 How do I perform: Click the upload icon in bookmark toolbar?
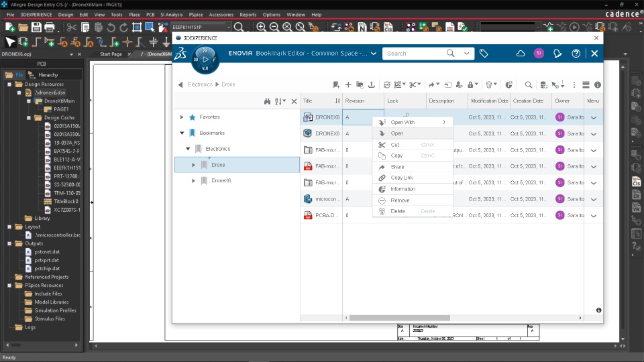click(x=371, y=84)
